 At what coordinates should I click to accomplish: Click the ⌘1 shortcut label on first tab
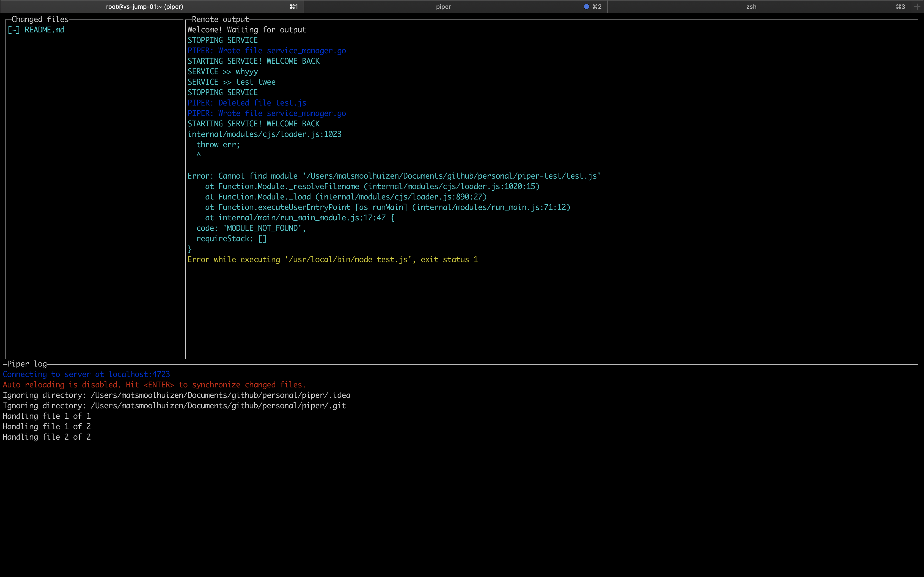(294, 7)
